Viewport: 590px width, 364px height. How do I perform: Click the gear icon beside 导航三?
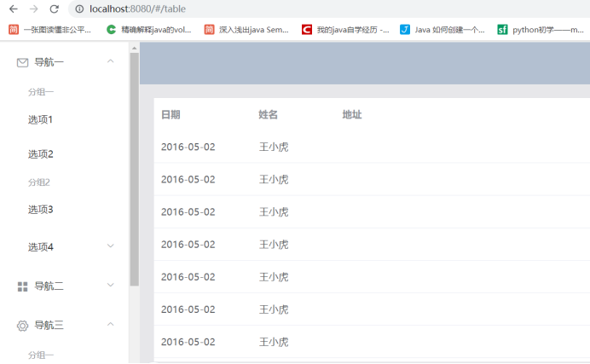[x=22, y=326]
